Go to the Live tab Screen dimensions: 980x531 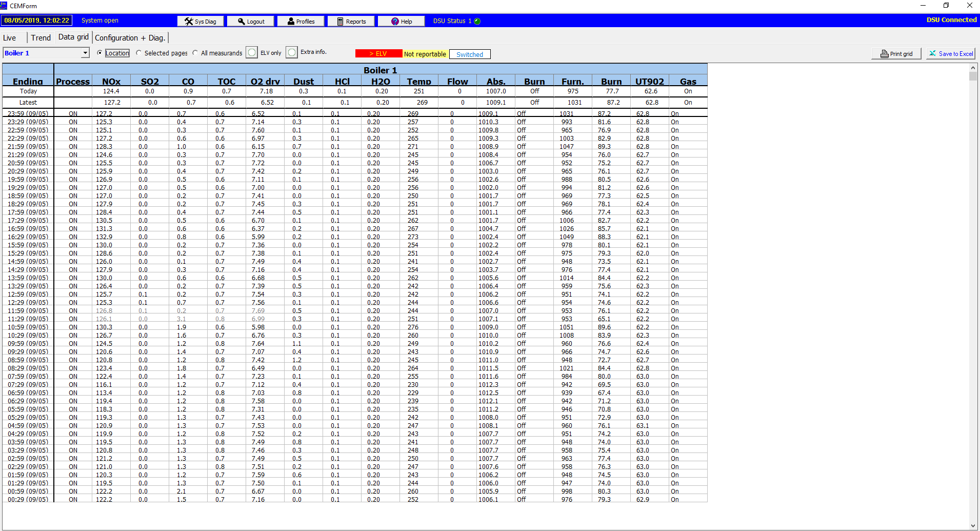pyautogui.click(x=10, y=37)
